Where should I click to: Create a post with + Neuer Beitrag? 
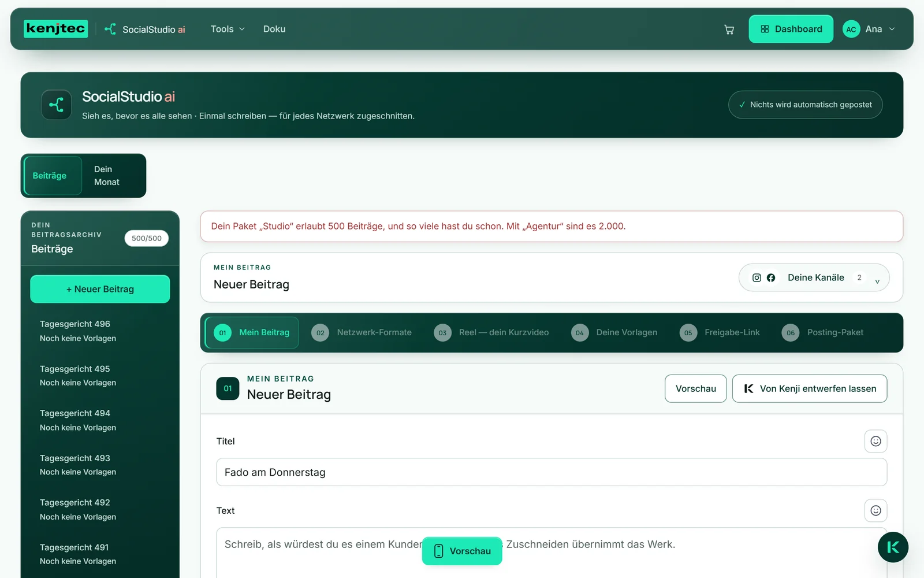[100, 289]
